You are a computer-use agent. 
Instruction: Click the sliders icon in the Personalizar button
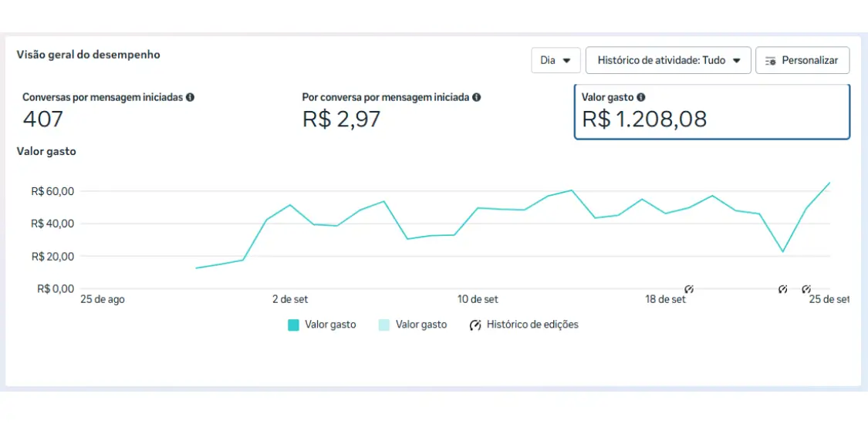point(769,60)
